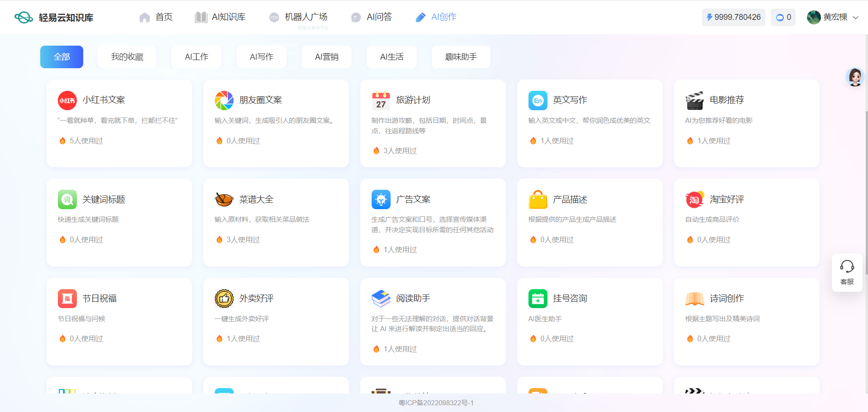868x412 pixels.
Task: Click the lightning balance icon 9999.780426
Action: point(709,17)
